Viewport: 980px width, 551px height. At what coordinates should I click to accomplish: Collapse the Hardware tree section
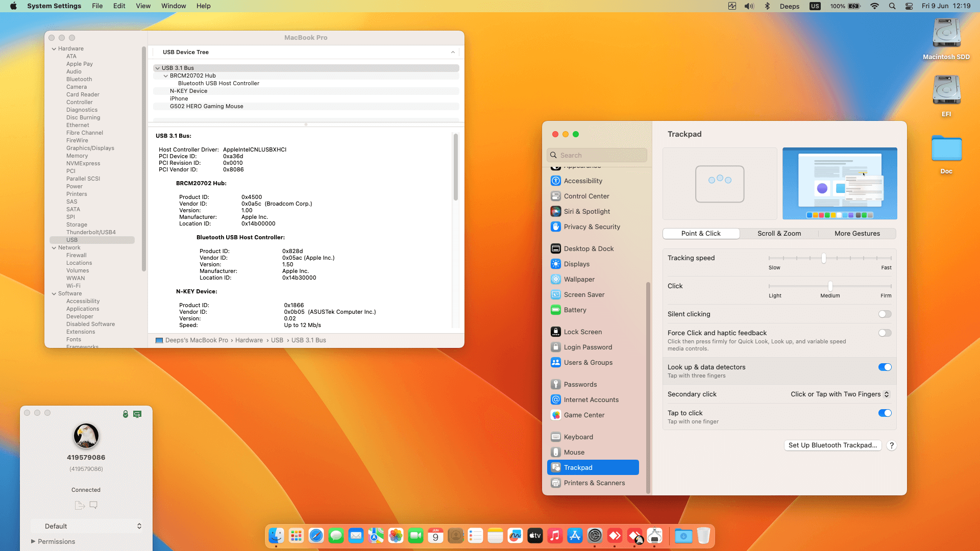(54, 48)
